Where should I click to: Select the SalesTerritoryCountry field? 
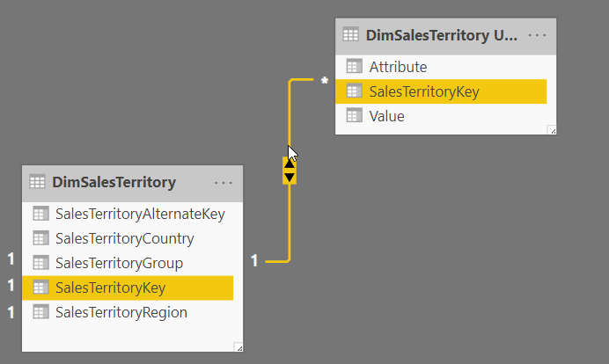(x=124, y=238)
